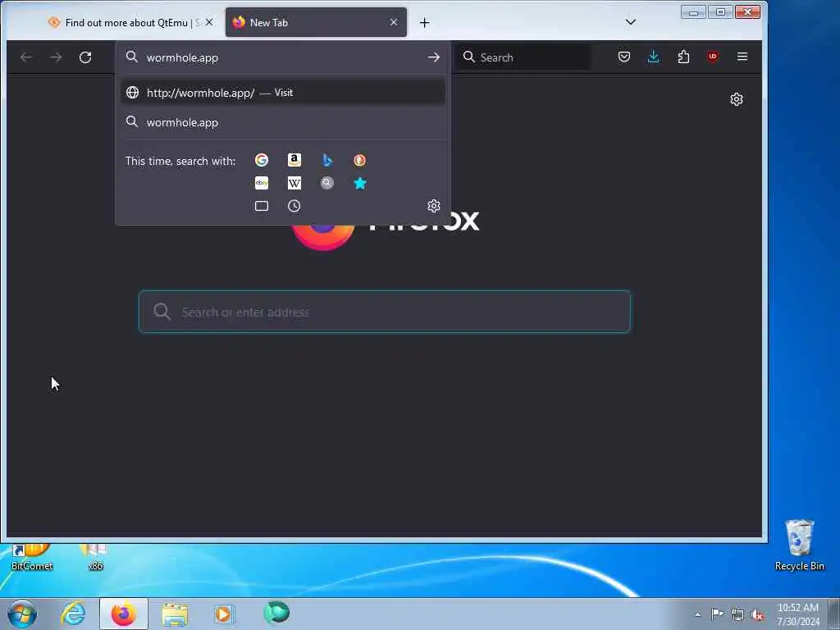The width and height of the screenshot is (840, 630).
Task: Select the x86 desktop folder
Action: pos(95,558)
